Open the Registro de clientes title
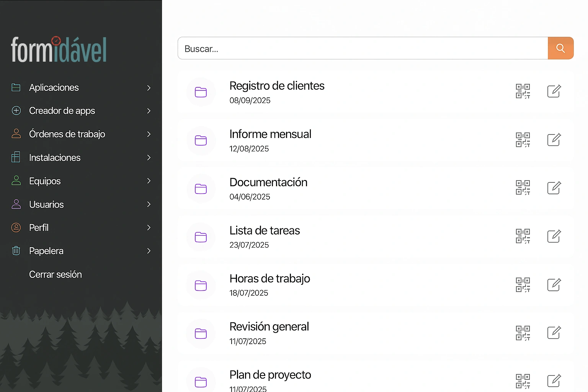This screenshot has width=588, height=392. point(277,86)
